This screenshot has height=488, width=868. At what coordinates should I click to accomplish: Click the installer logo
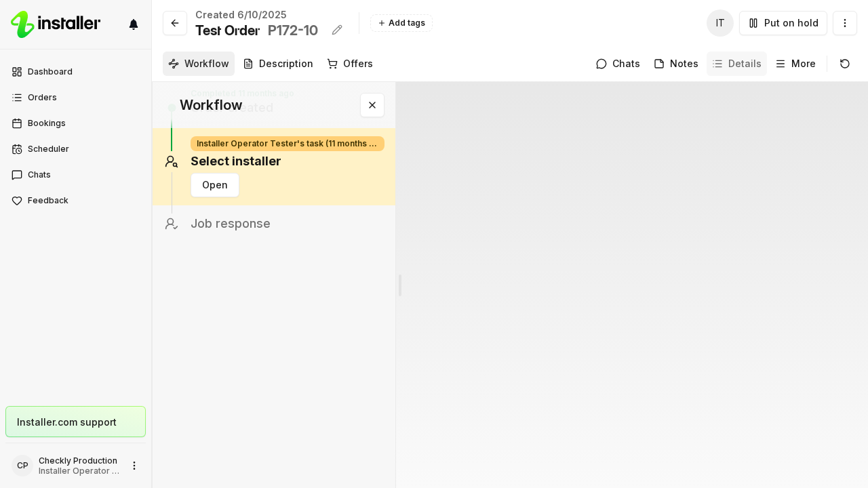(x=56, y=24)
